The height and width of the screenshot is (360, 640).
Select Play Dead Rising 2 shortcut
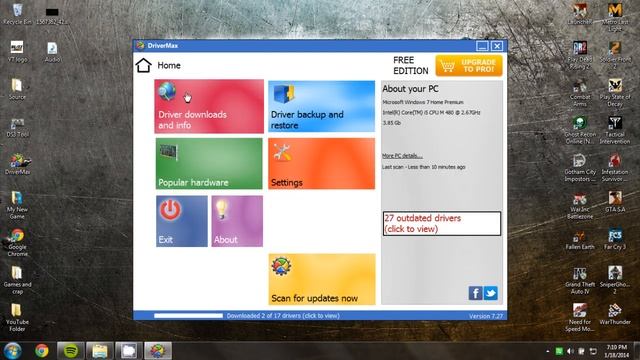(580, 55)
